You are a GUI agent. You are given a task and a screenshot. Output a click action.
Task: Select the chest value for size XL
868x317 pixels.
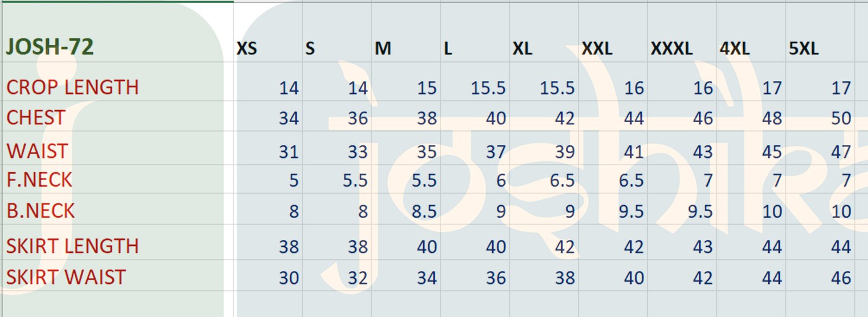[x=565, y=118]
